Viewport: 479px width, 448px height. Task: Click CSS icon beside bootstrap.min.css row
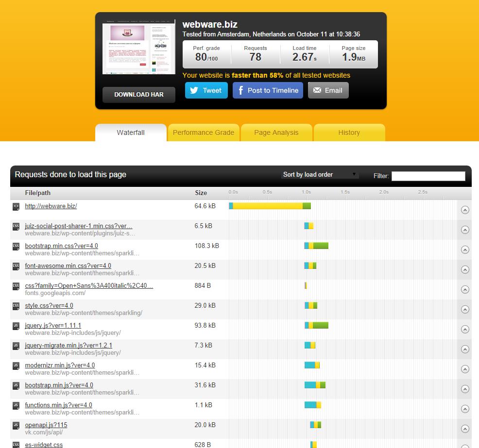16,246
